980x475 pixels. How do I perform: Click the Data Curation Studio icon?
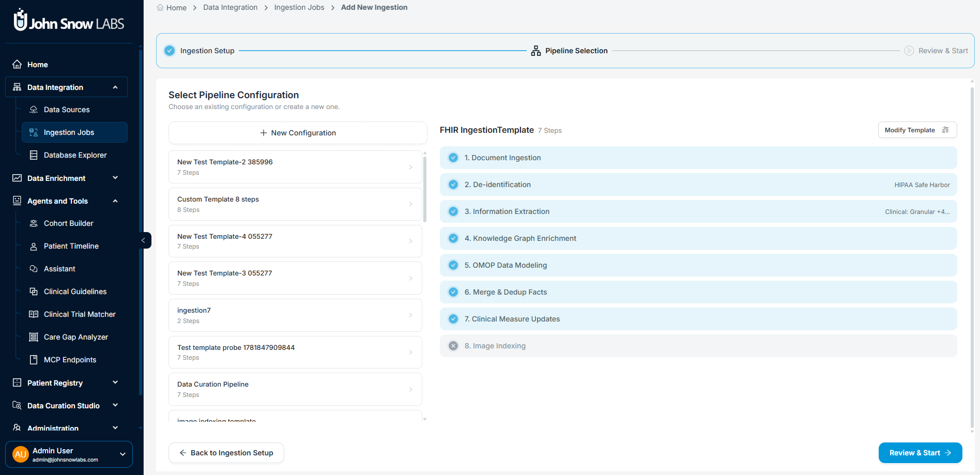click(17, 405)
